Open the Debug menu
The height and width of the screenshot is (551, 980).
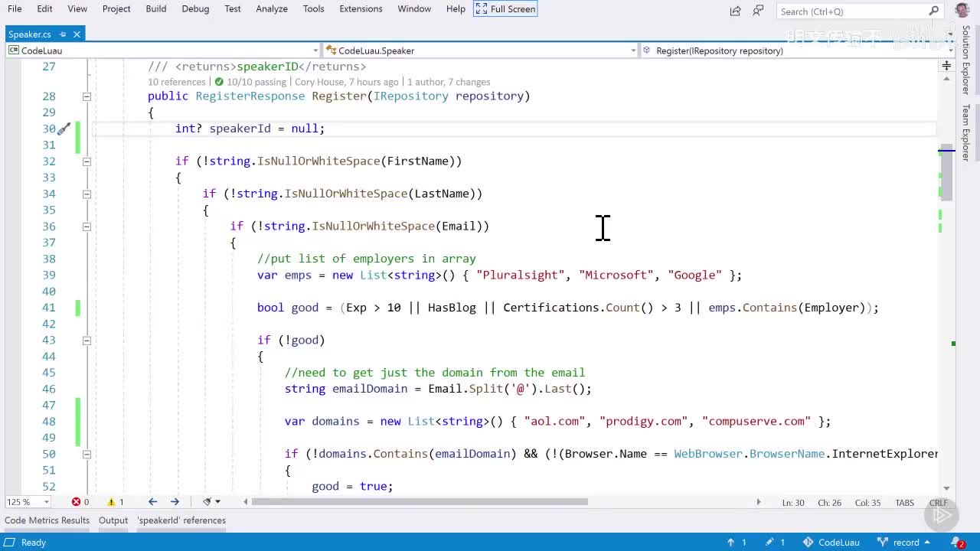(196, 8)
